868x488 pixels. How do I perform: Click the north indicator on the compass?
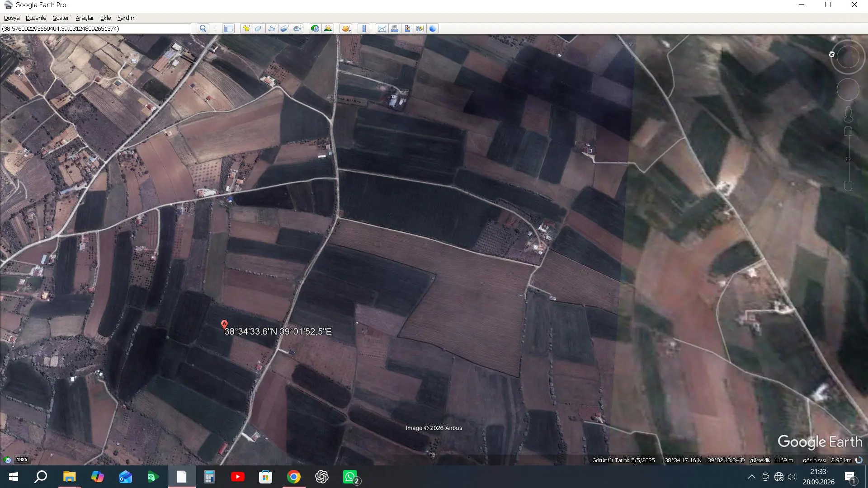coord(832,54)
